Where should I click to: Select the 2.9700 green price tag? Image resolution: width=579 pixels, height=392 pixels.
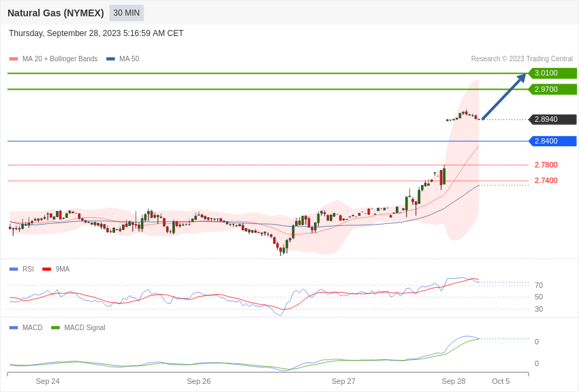[x=552, y=89]
